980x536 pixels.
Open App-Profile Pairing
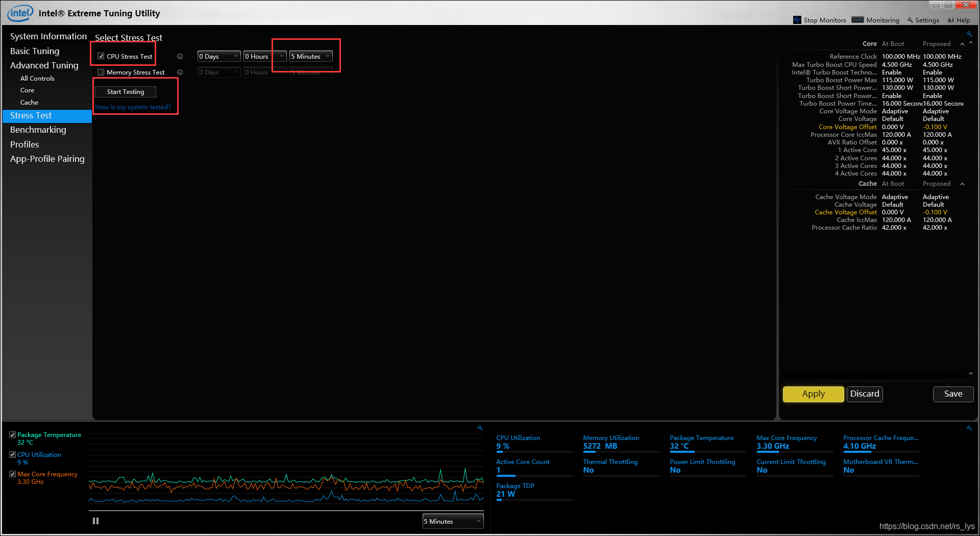[47, 159]
